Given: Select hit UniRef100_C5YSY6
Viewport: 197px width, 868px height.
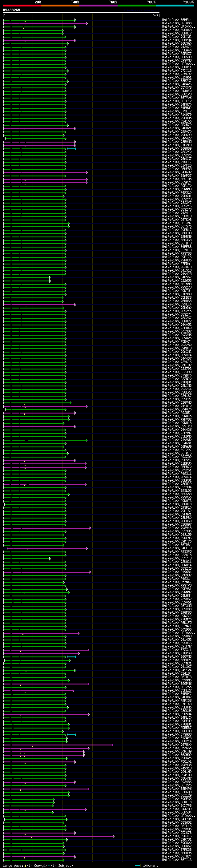Looking at the screenshot, I should coord(177,88).
